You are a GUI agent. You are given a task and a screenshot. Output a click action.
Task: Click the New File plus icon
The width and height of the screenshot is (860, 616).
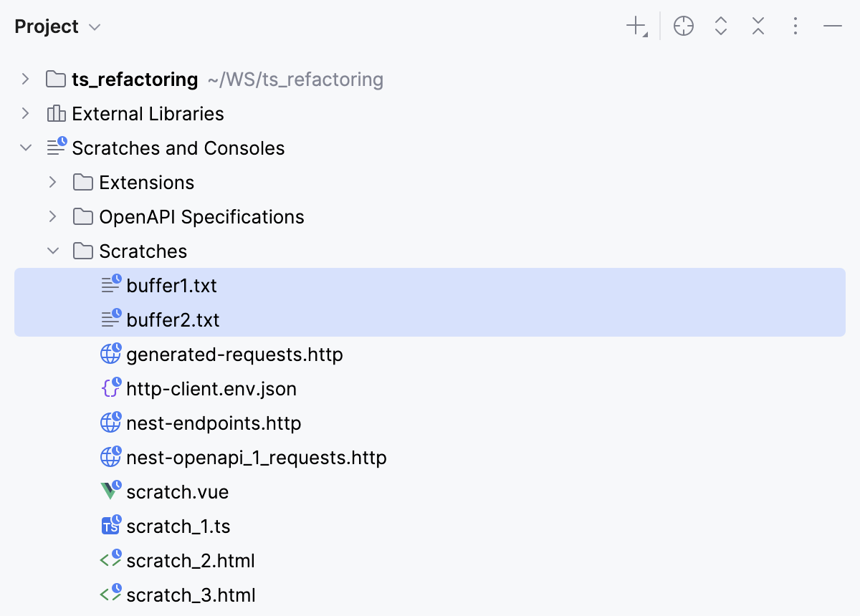[636, 27]
